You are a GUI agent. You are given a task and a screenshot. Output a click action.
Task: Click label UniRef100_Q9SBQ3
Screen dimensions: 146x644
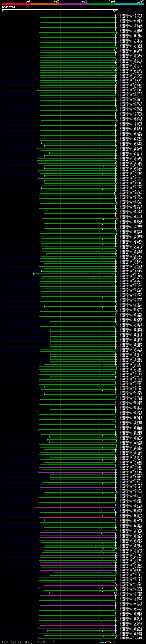(x=131, y=63)
